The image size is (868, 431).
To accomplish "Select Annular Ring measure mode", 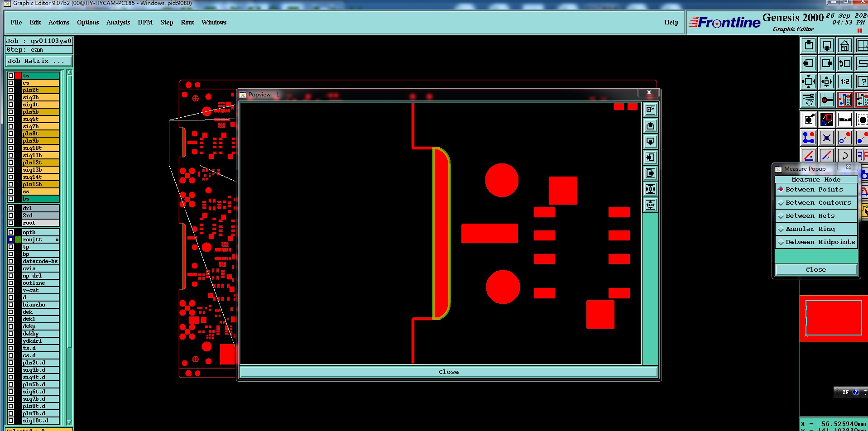I will coord(816,229).
